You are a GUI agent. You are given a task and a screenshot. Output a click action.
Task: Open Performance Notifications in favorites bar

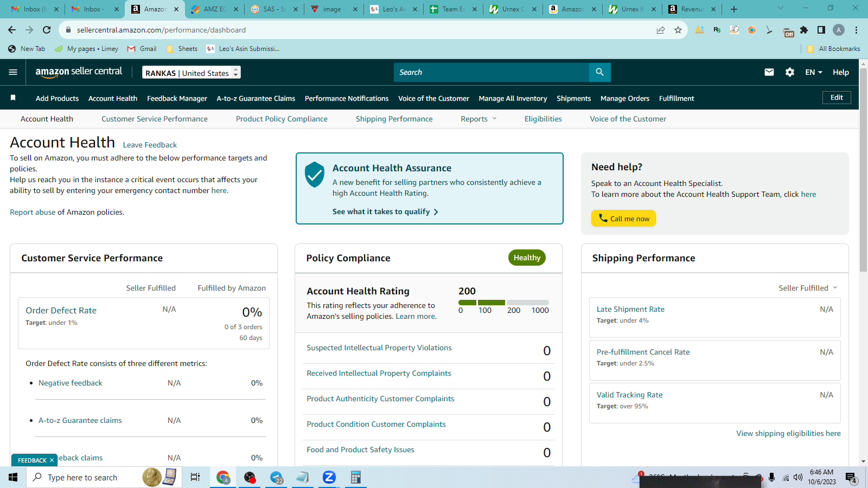347,98
